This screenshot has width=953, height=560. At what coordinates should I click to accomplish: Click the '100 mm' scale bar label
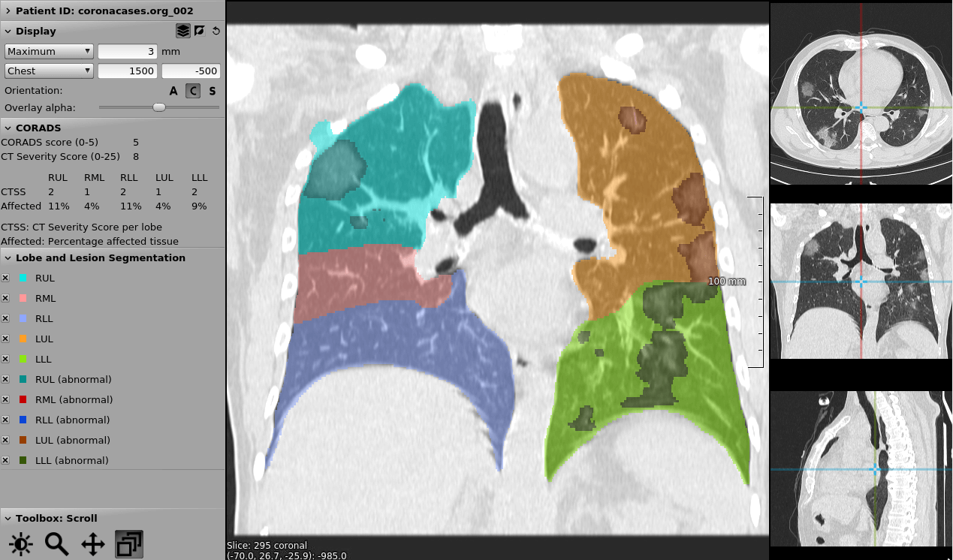pos(727,282)
